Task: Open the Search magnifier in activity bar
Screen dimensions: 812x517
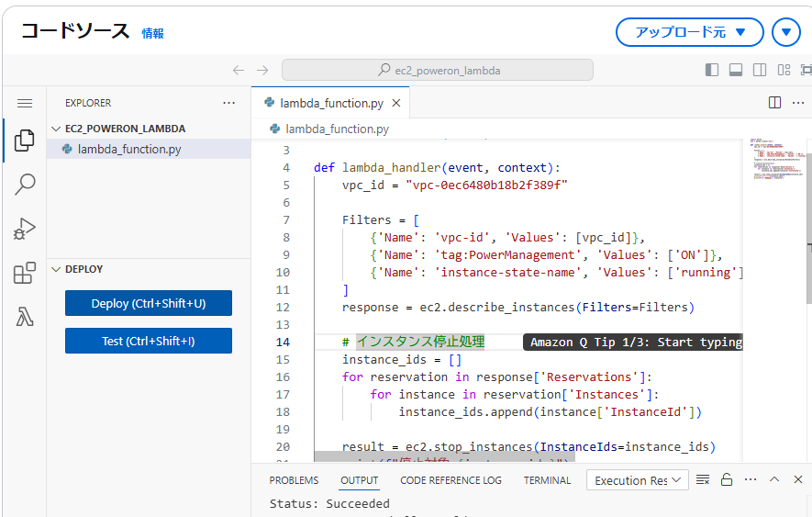Action: [x=25, y=184]
